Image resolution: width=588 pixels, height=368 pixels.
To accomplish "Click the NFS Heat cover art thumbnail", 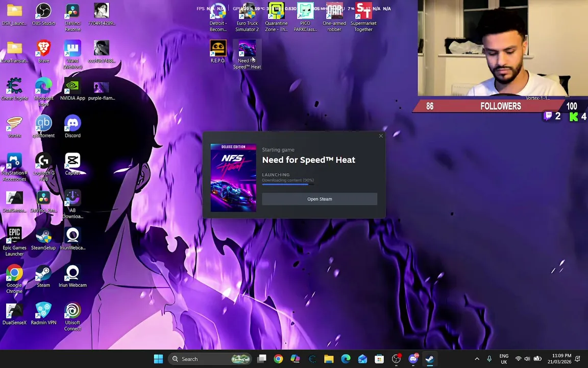I will click(233, 178).
